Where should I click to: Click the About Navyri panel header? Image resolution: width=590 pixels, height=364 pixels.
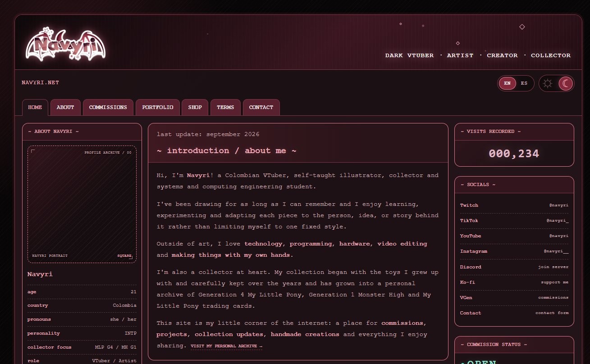(82, 132)
